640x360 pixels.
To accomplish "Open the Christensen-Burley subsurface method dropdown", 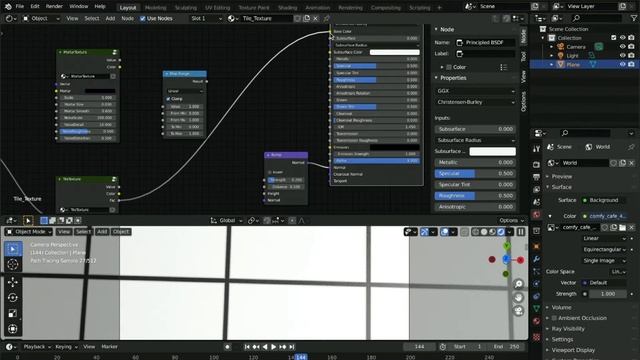I will pyautogui.click(x=475, y=102).
